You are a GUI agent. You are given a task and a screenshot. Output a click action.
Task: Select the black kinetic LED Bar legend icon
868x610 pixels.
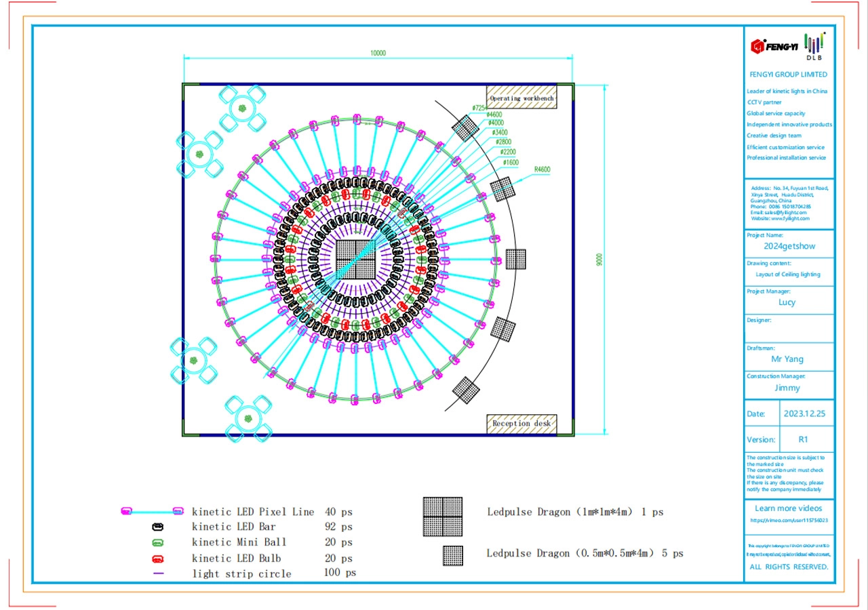[x=157, y=527]
